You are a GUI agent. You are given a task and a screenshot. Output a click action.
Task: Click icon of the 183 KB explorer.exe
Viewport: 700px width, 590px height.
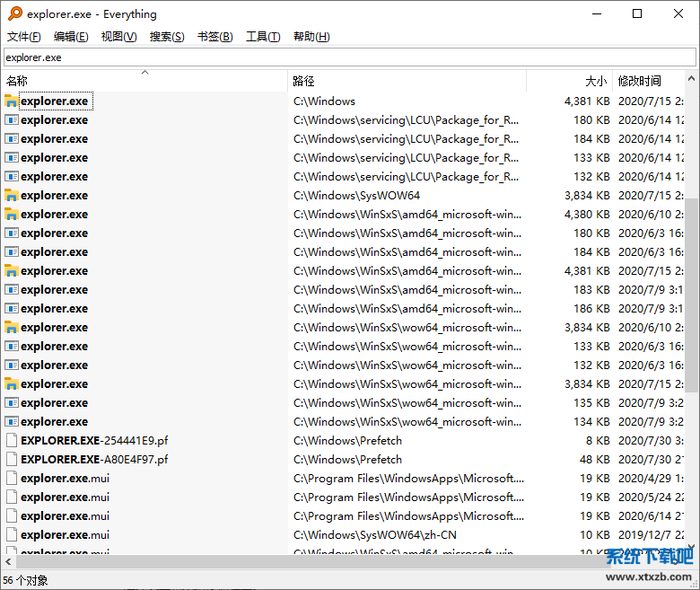(12, 290)
